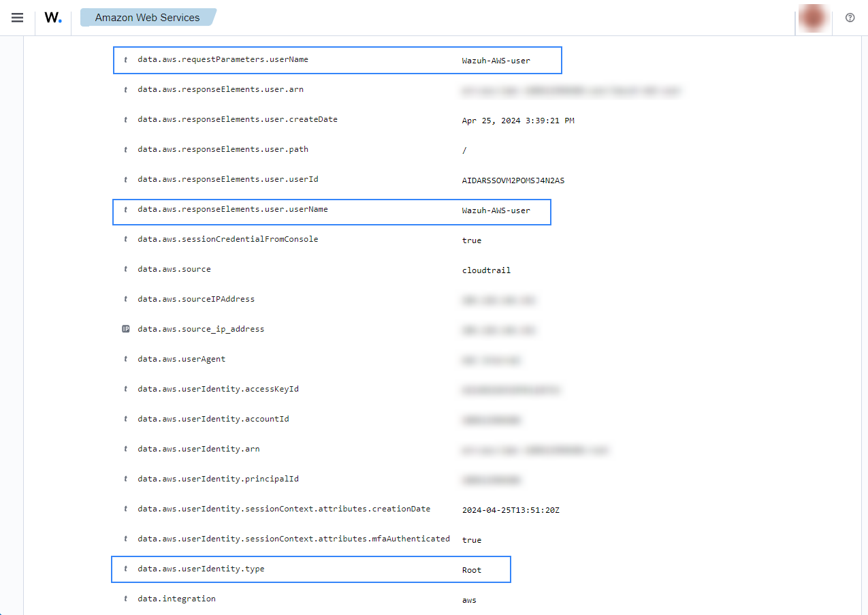
Task: Click the mfaAuthenticated true value
Action: pos(471,540)
